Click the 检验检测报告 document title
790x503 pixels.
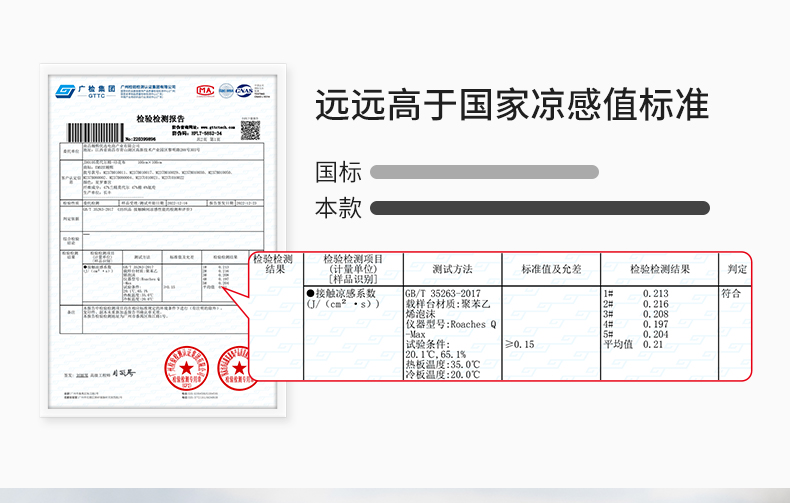(162, 118)
